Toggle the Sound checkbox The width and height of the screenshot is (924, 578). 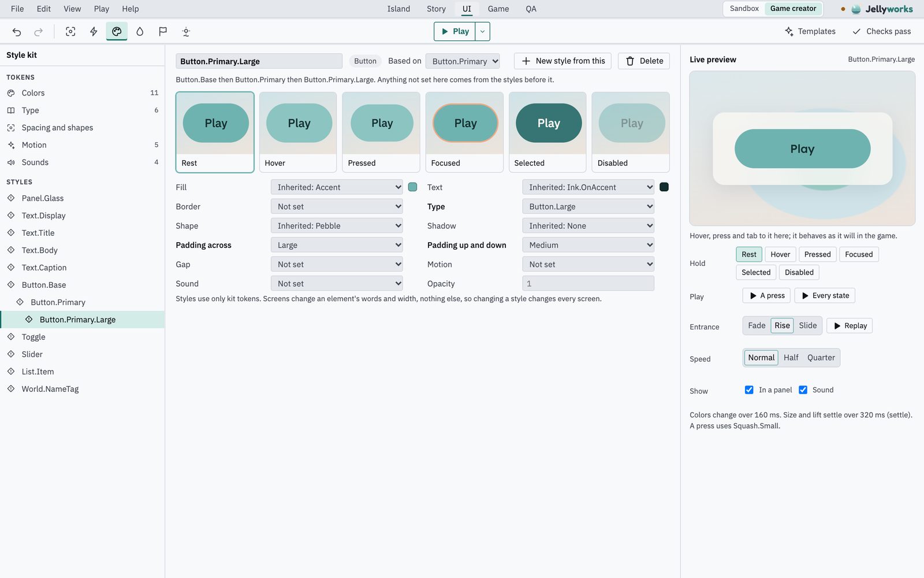pos(803,390)
